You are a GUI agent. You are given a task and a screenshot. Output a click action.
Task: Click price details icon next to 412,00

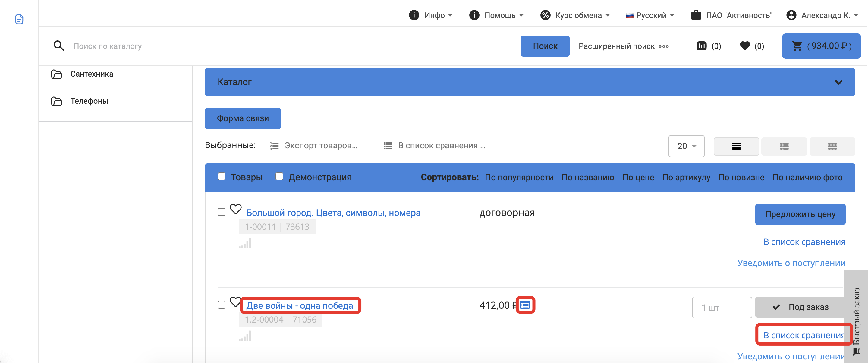pos(525,305)
